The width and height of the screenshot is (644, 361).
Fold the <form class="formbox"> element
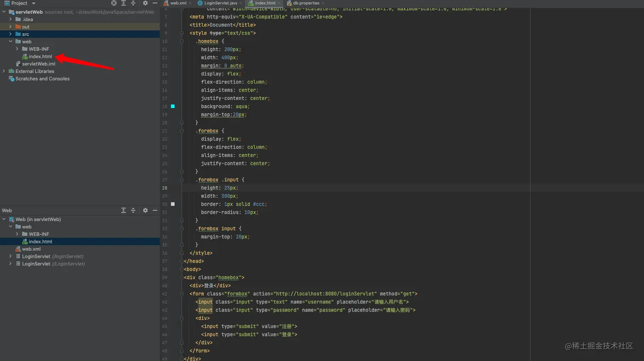[182, 294]
